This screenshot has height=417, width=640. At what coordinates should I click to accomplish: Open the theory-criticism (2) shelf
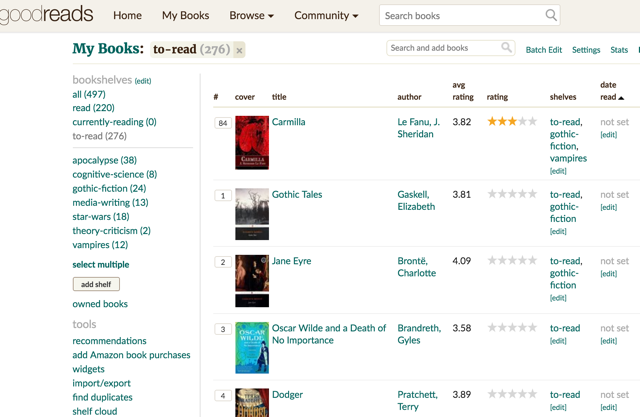111,231
